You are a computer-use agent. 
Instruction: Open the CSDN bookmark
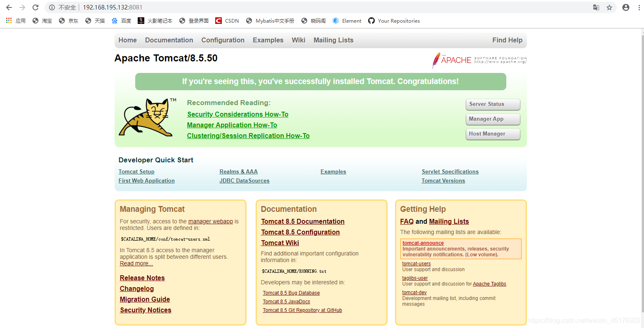pos(227,21)
